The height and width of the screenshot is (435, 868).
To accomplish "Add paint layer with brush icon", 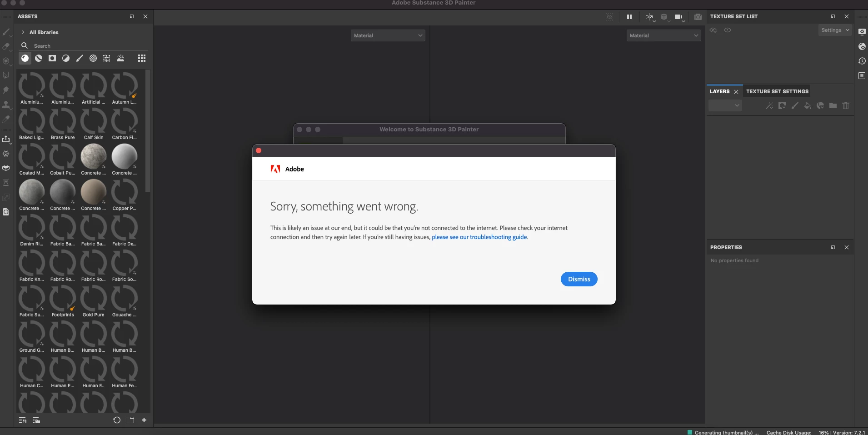I will [x=795, y=105].
